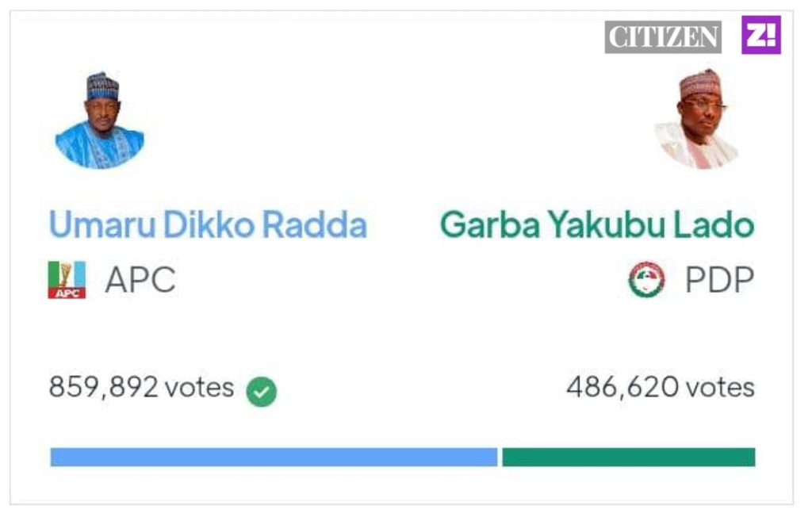Click the APC party flag logo
The height and width of the screenshot is (525, 812).
(x=67, y=280)
